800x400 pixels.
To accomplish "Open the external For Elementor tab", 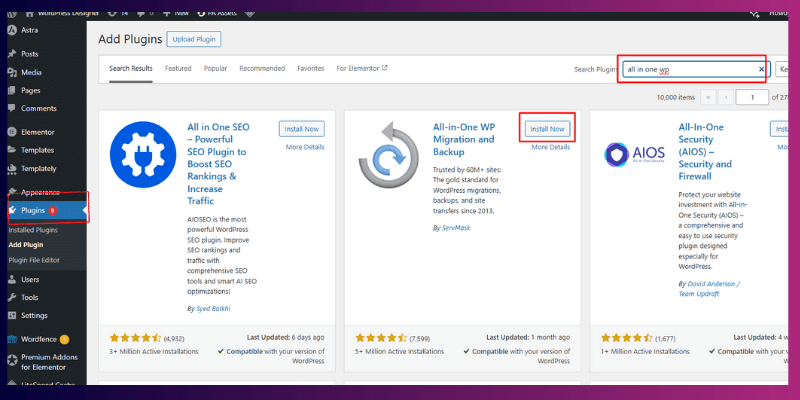I will pyautogui.click(x=362, y=68).
